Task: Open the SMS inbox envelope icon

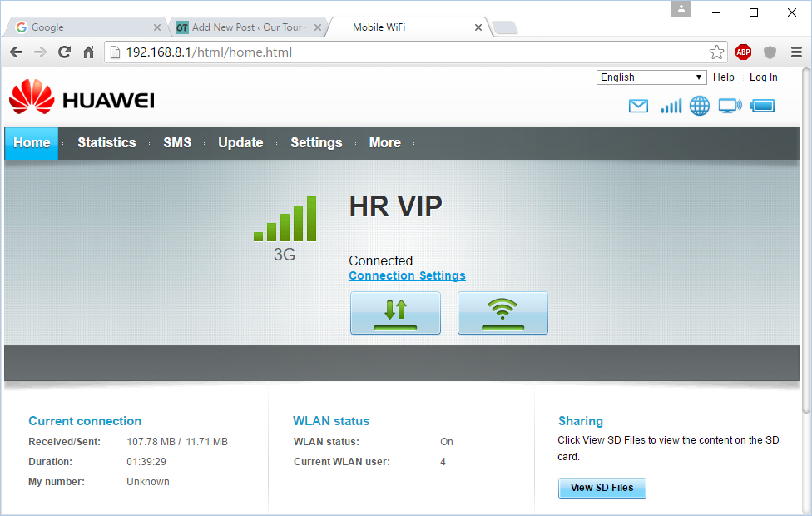Action: pyautogui.click(x=638, y=106)
